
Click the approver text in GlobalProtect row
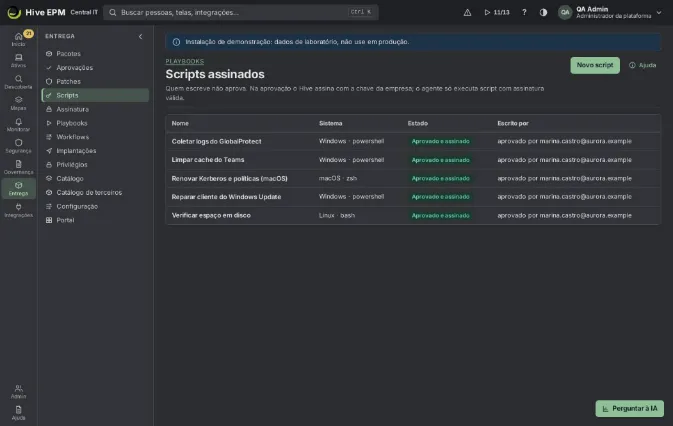564,141
